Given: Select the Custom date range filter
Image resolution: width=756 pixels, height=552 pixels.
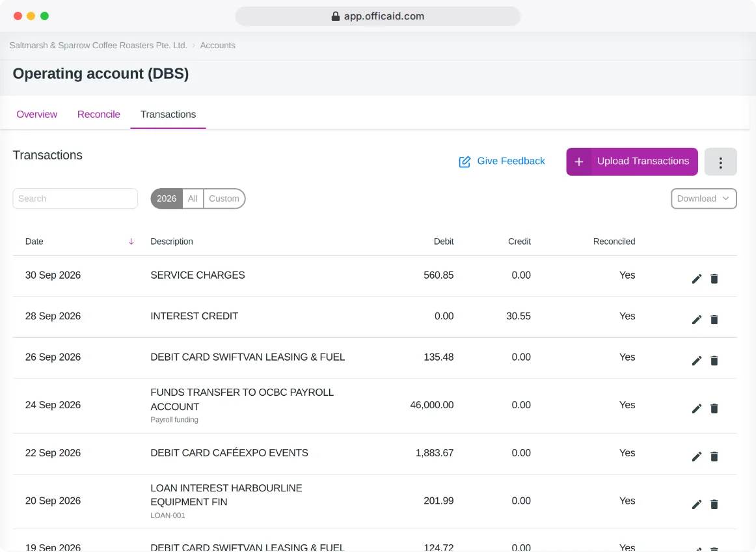Looking at the screenshot, I should 224,199.
